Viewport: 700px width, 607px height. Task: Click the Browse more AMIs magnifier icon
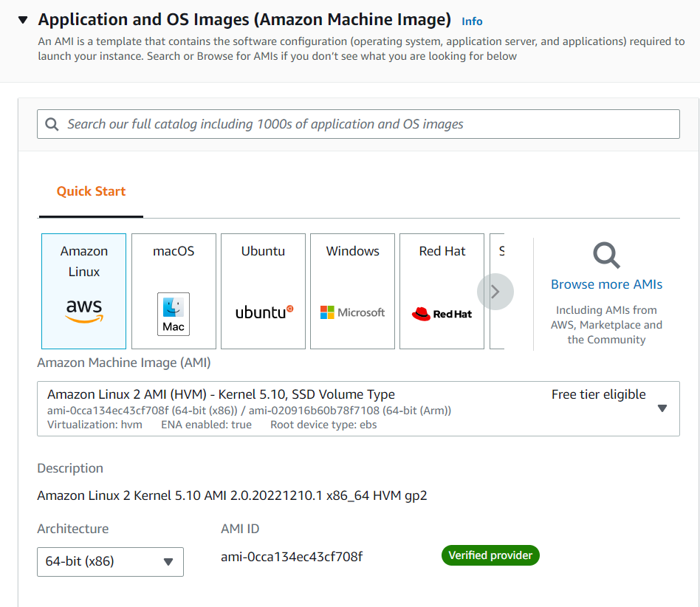(x=606, y=256)
